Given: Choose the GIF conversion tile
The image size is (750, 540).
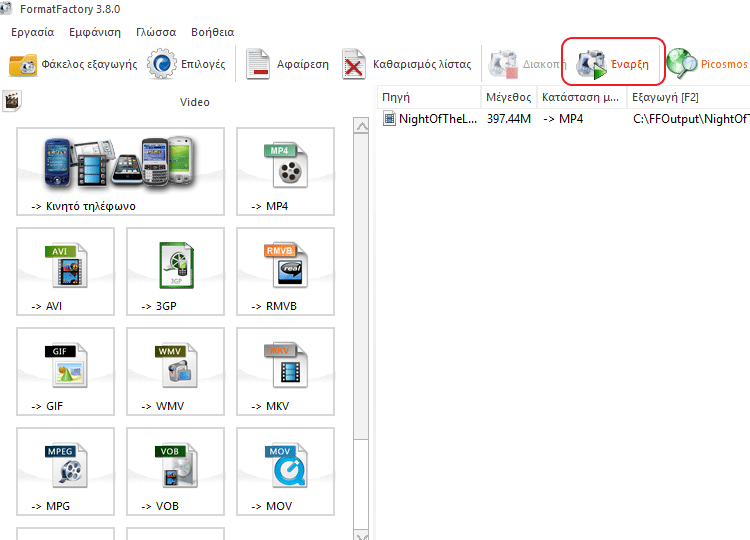Looking at the screenshot, I should 65,371.
